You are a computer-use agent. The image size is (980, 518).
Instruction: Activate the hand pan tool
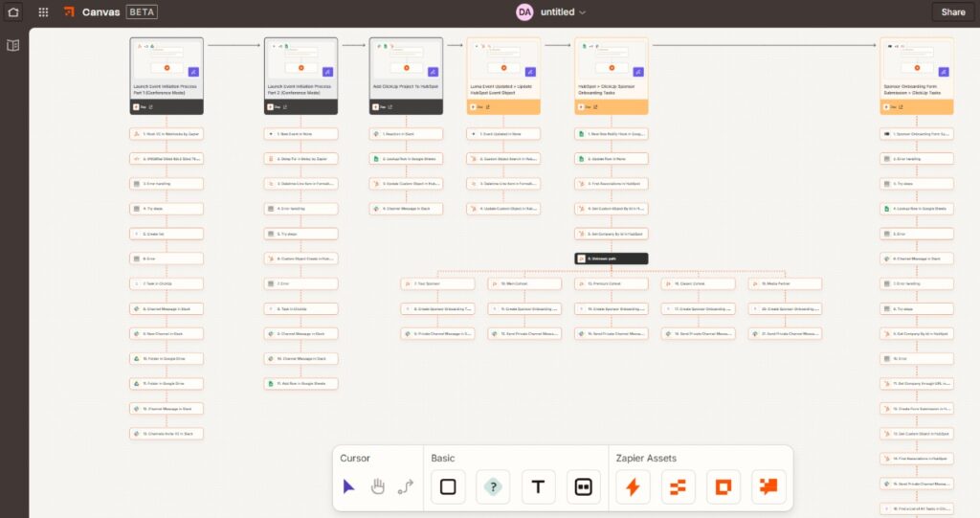tap(377, 486)
